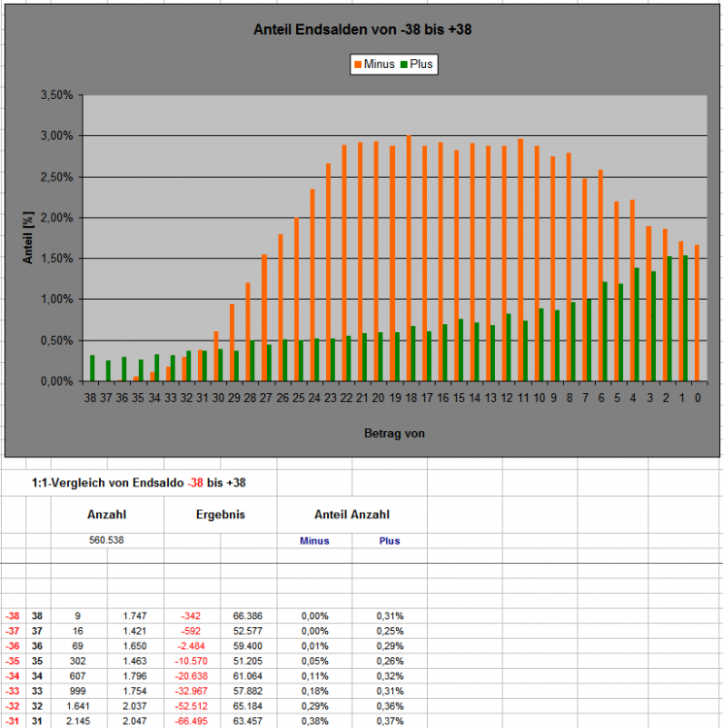Image resolution: width=723 pixels, height=728 pixels.
Task: Click the 1,50% y-axis label
Action: click(x=56, y=258)
